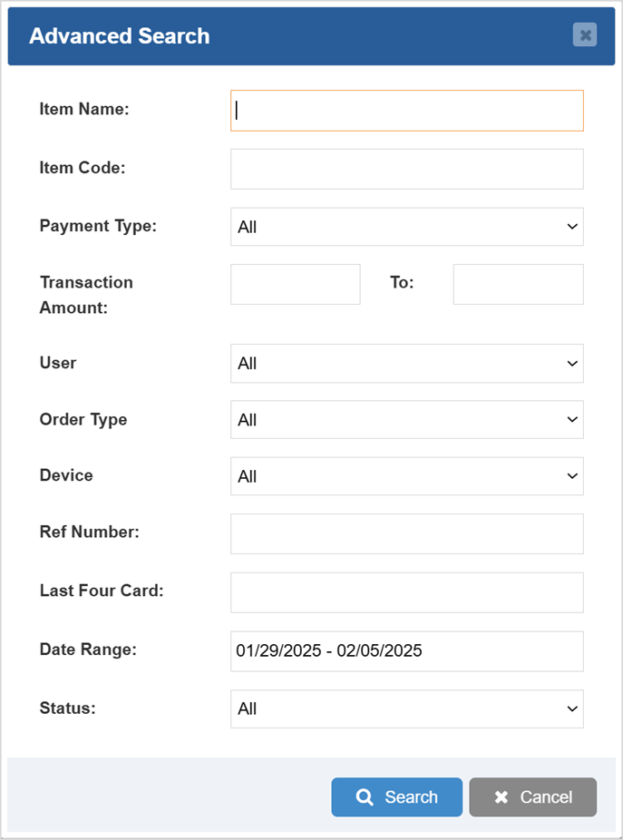
Task: Open the Payment Type dropdown
Action: (406, 226)
